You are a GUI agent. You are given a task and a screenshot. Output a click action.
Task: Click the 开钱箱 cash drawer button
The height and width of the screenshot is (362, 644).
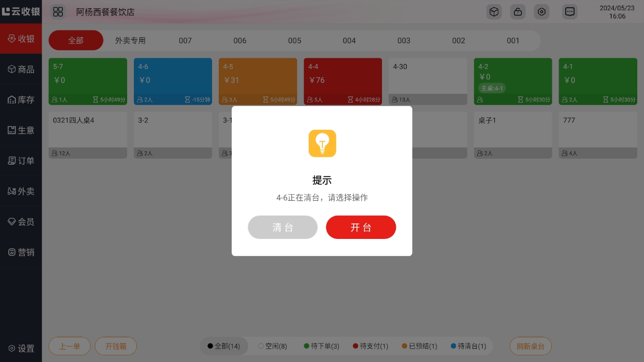[x=116, y=347]
